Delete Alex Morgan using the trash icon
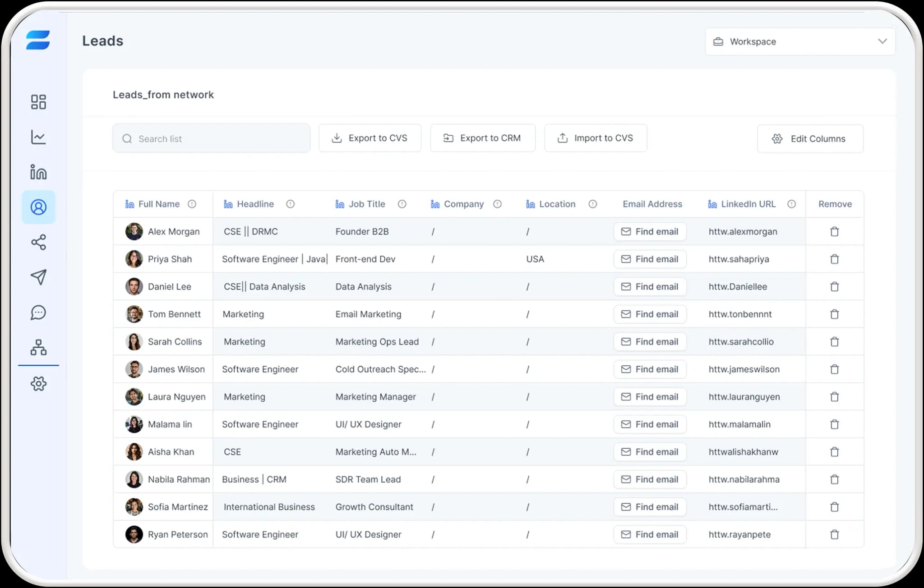This screenshot has height=588, width=924. click(x=834, y=231)
